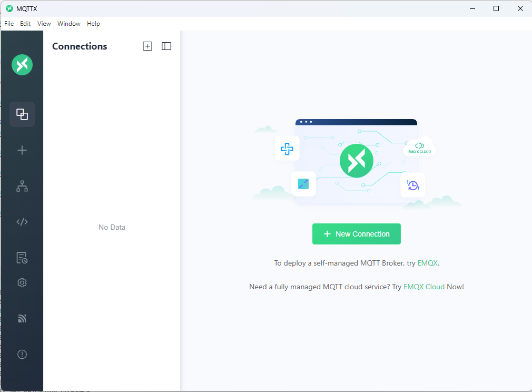Open Settings via the gear icon
The image size is (532, 392).
(22, 283)
